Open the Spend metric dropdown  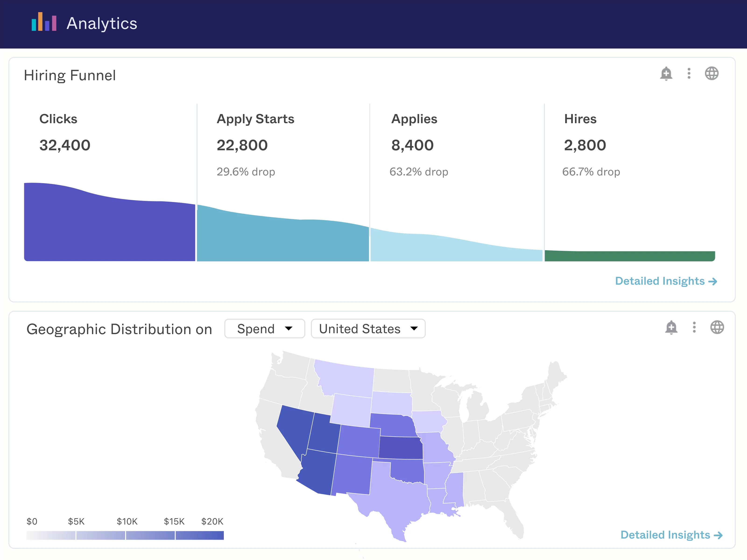264,329
